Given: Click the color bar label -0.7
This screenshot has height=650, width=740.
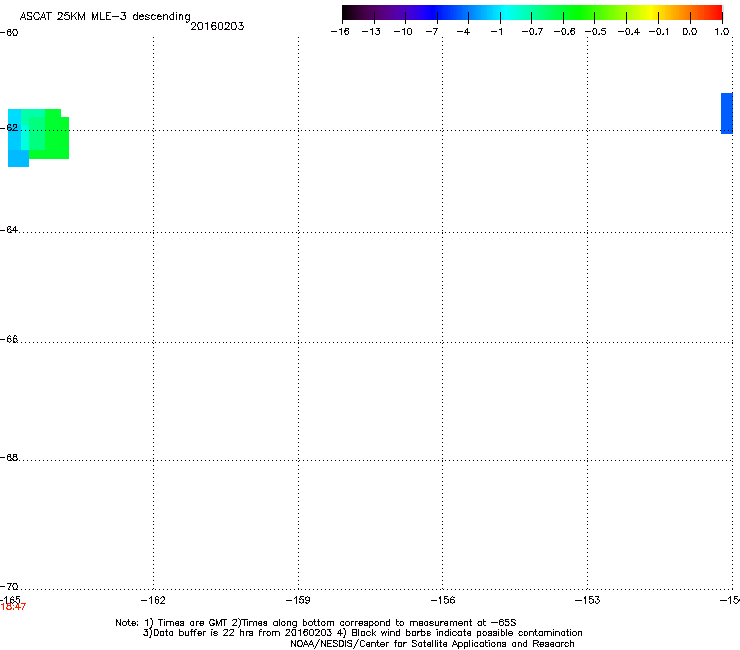Looking at the screenshot, I should pyautogui.click(x=532, y=32).
